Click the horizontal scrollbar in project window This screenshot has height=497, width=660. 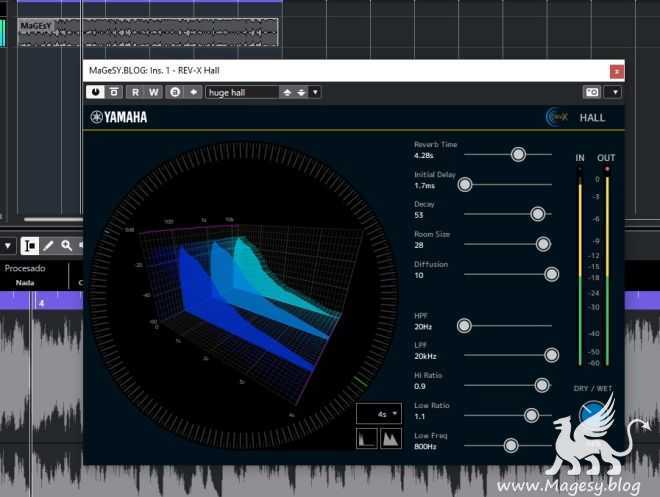coord(53,219)
